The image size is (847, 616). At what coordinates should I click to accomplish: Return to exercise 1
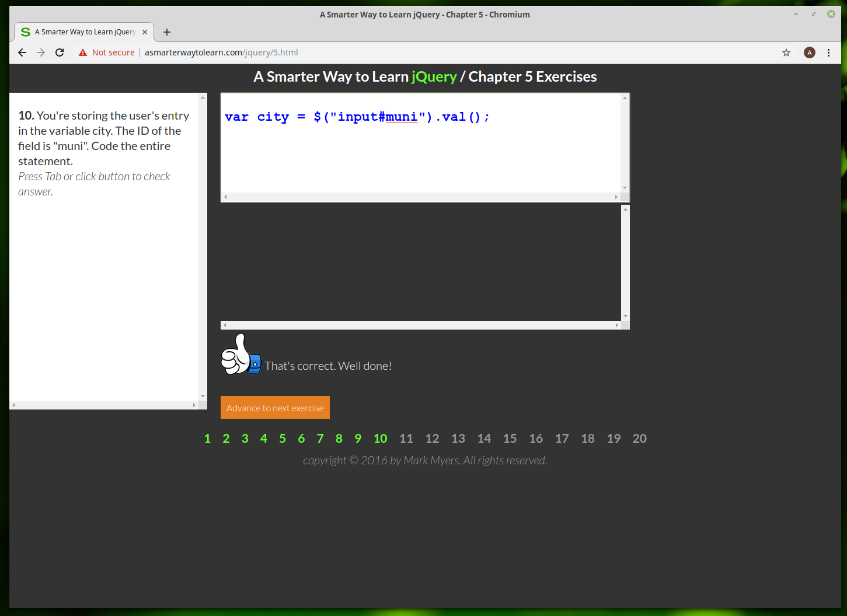pyautogui.click(x=207, y=439)
